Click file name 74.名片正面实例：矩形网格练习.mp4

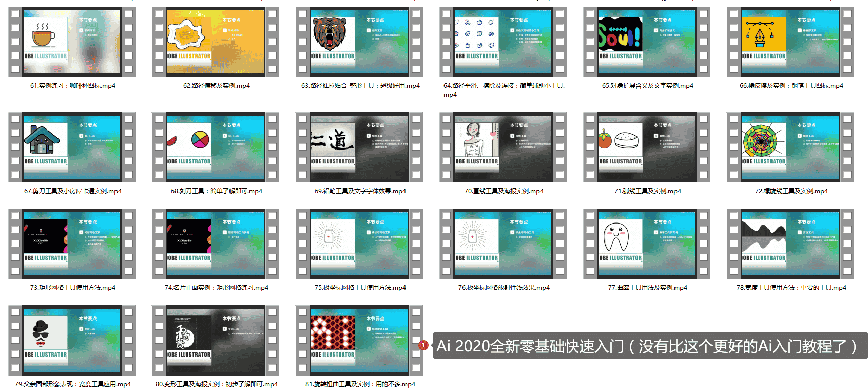217,288
